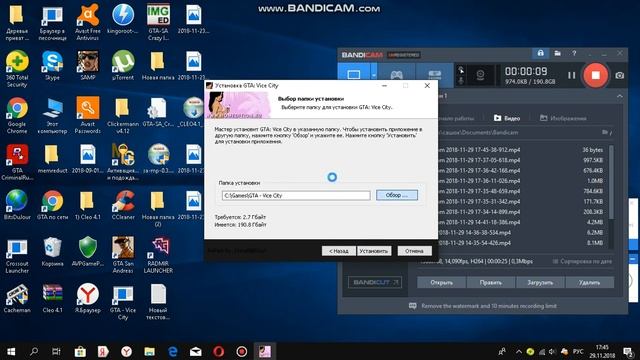
Task: Click the Открыть button in Bandicam
Action: click(x=441, y=282)
